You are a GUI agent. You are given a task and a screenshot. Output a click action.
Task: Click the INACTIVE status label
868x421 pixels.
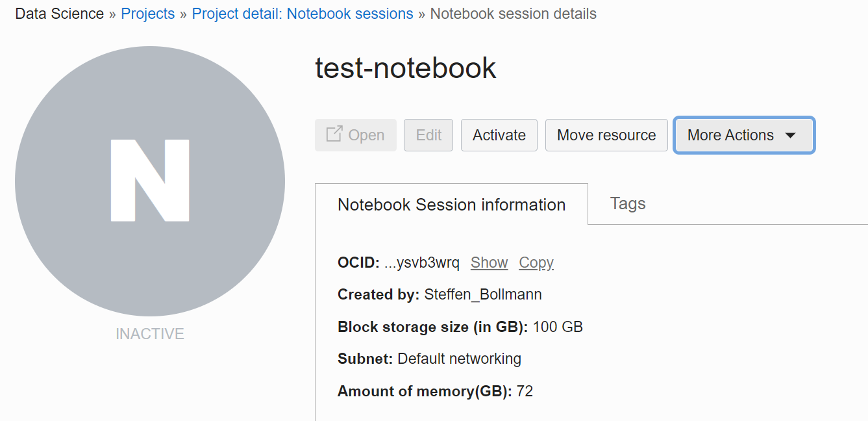150,334
